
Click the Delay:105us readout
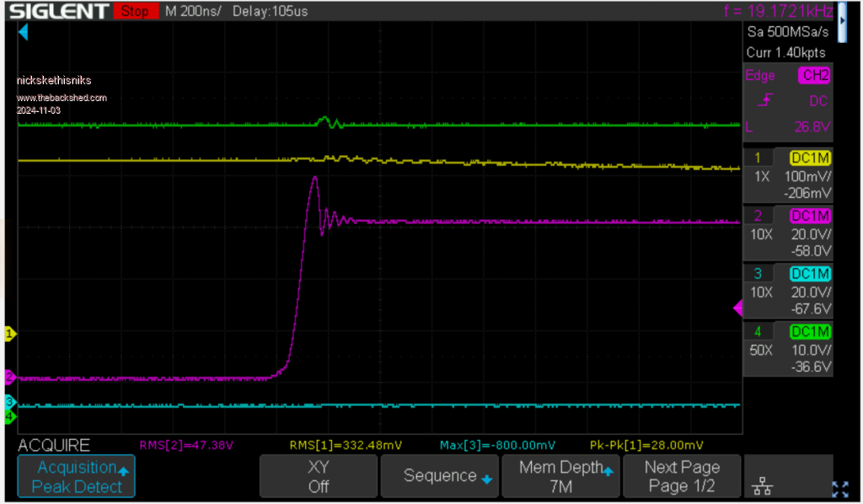click(270, 12)
